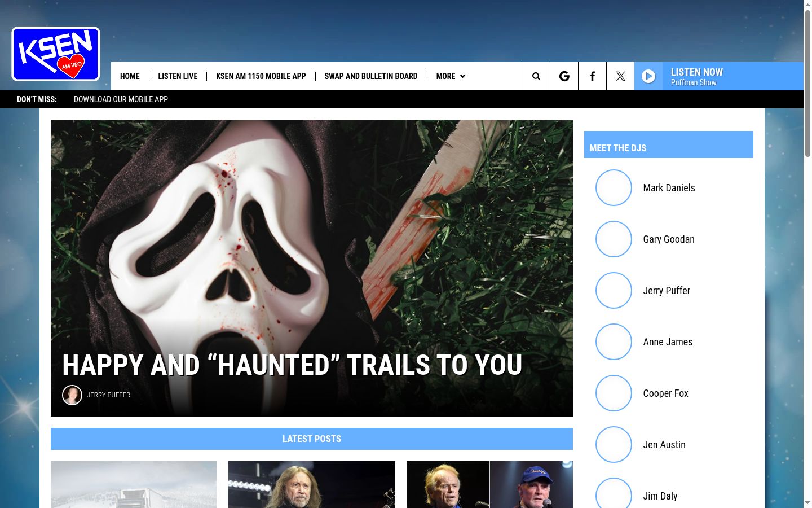This screenshot has width=812, height=508.
Task: Click Cooper Fox avatar circle
Action: [614, 393]
